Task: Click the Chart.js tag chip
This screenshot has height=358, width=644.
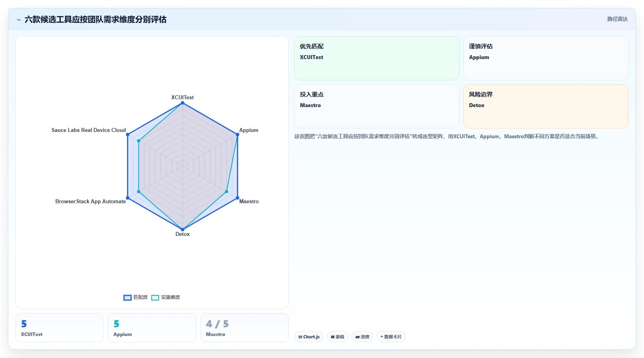Action: point(309,337)
